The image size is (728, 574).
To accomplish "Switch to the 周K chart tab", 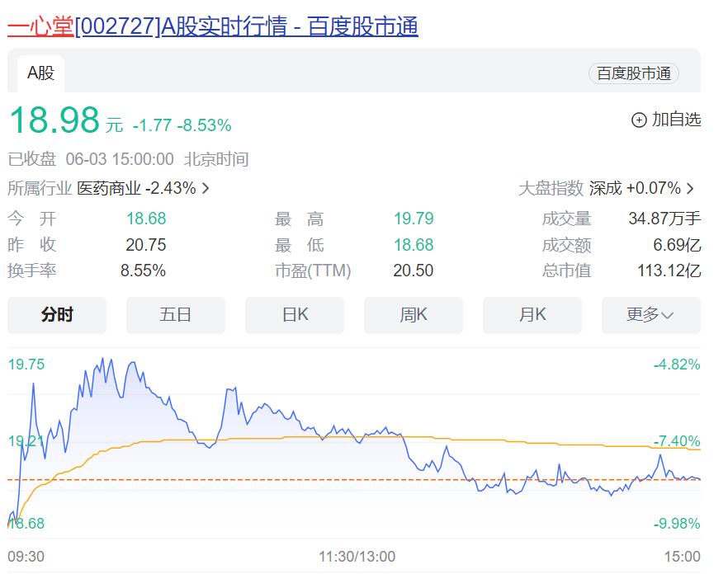I will (x=414, y=315).
